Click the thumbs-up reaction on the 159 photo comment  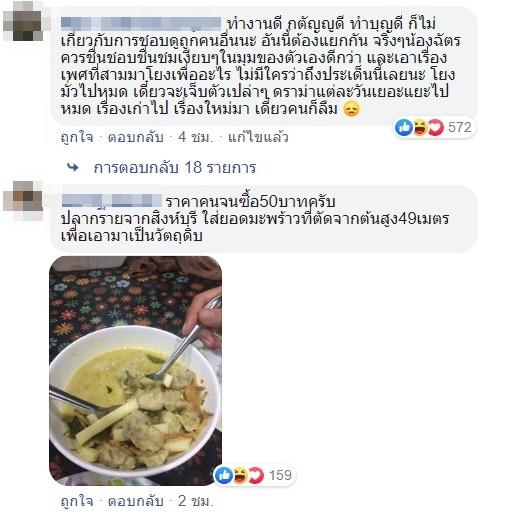click(224, 475)
